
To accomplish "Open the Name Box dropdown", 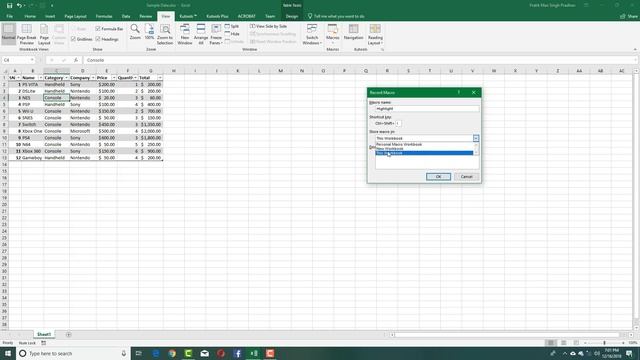I will pos(32,60).
